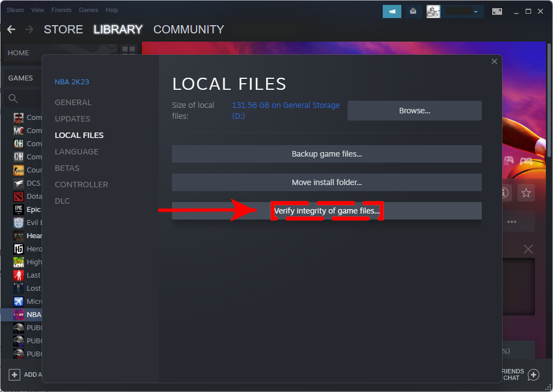Image resolution: width=553 pixels, height=392 pixels.
Task: Select the Hero game icon
Action: (x=18, y=249)
